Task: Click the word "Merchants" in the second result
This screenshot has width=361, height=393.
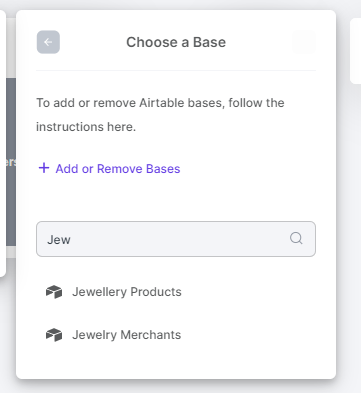Action: (151, 335)
